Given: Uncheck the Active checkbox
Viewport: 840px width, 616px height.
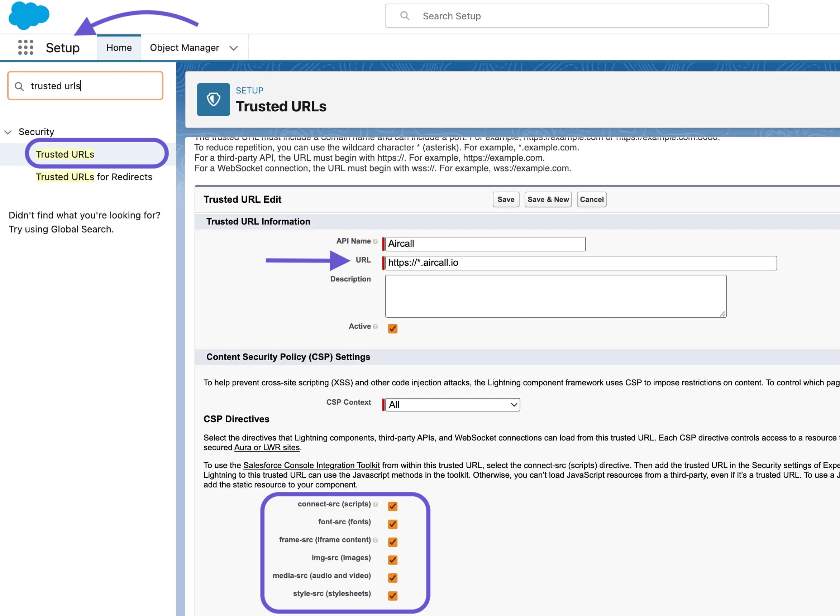Looking at the screenshot, I should (x=392, y=328).
